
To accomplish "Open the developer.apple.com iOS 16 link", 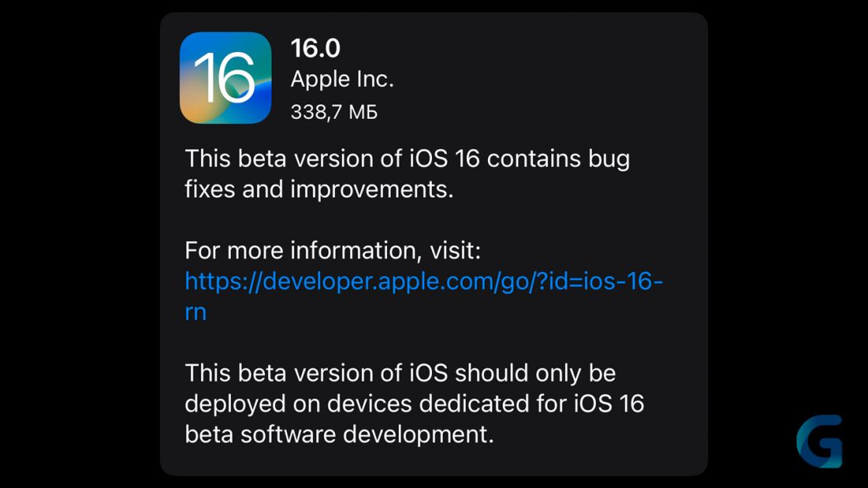I will point(424,296).
